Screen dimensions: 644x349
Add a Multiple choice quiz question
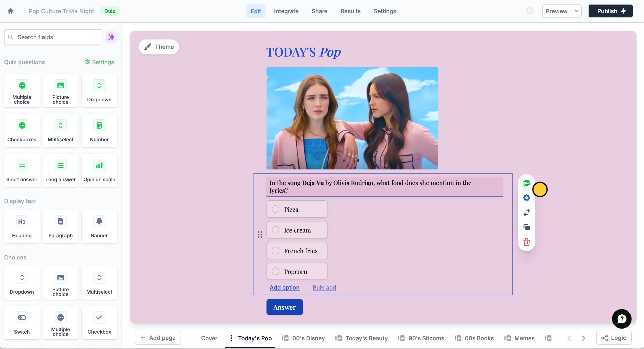pos(22,91)
